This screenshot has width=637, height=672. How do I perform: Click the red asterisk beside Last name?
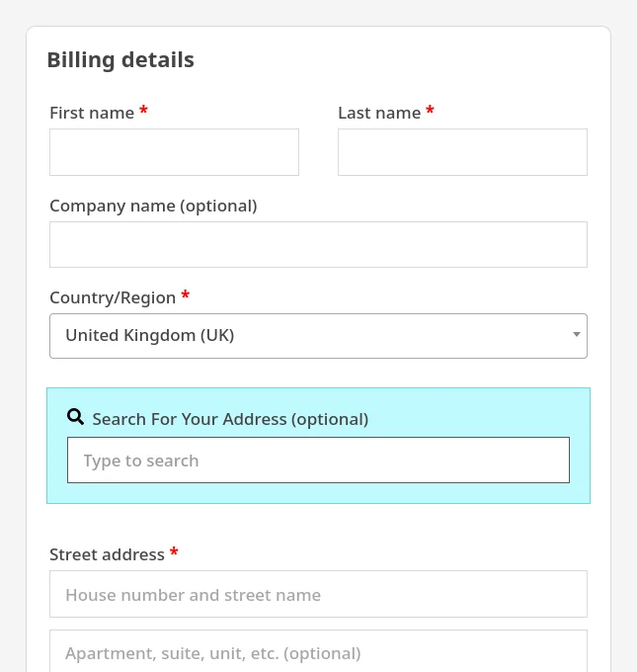pos(430,111)
